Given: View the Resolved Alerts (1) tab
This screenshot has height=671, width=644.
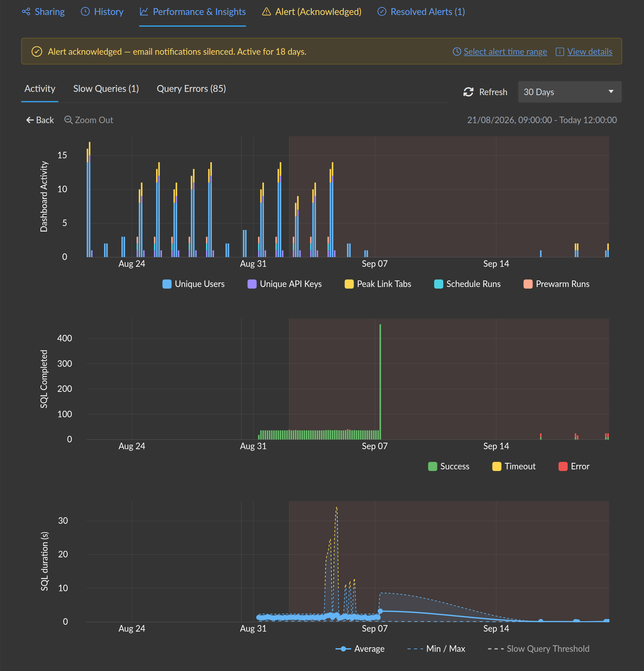Looking at the screenshot, I should 421,12.
